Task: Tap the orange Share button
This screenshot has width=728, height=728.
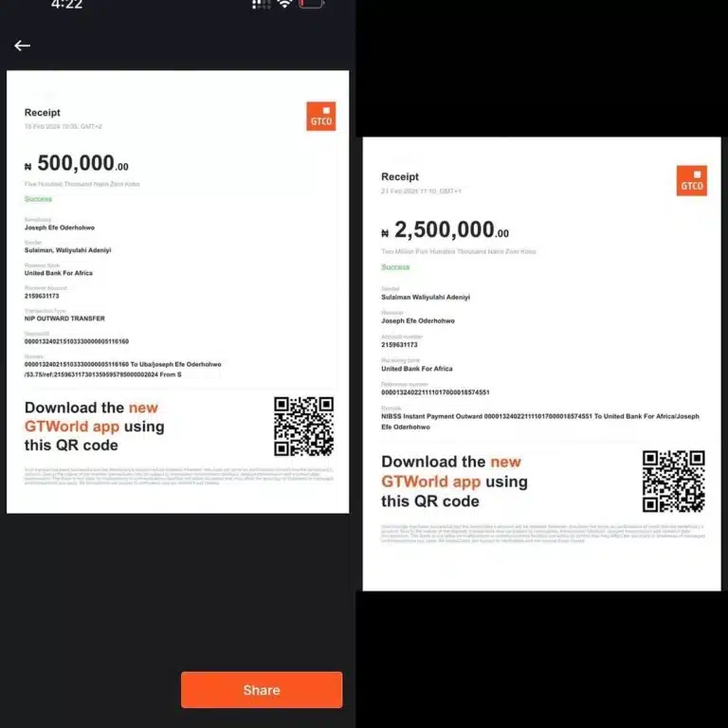Action: click(x=262, y=689)
